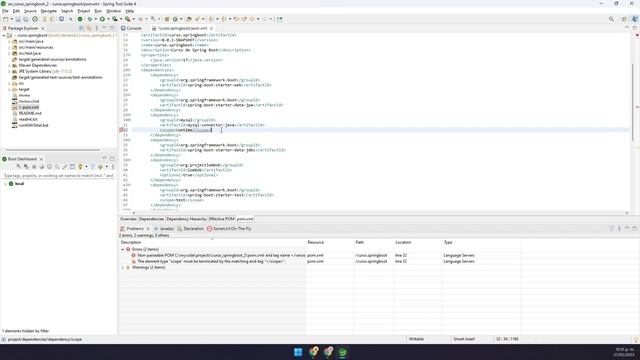Click the filter icon in Problems view toolbar
Viewport: 640px width, 360px height.
tap(611, 229)
